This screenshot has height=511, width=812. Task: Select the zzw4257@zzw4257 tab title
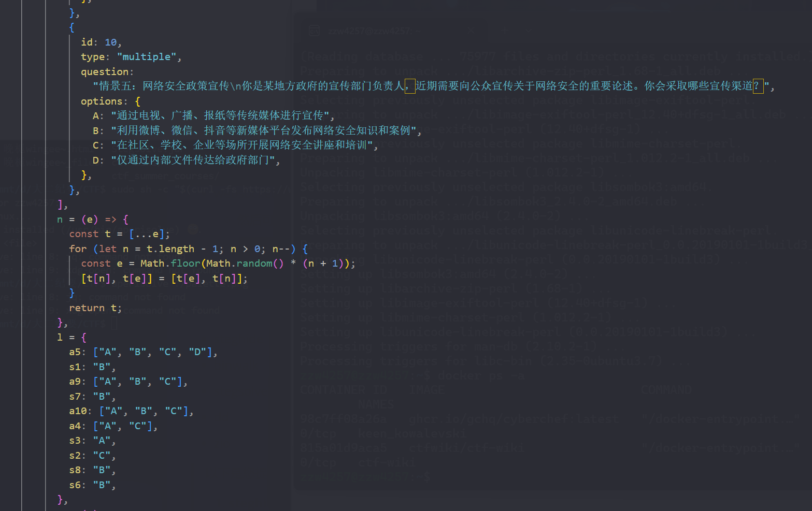coord(374,31)
